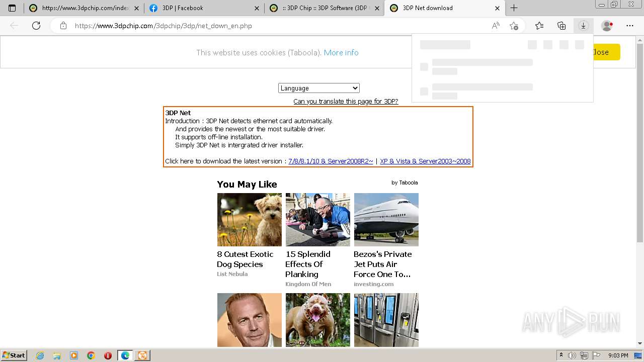
Task: Download 7/8/8.1/10 & Server2008R2 version
Action: click(331, 161)
